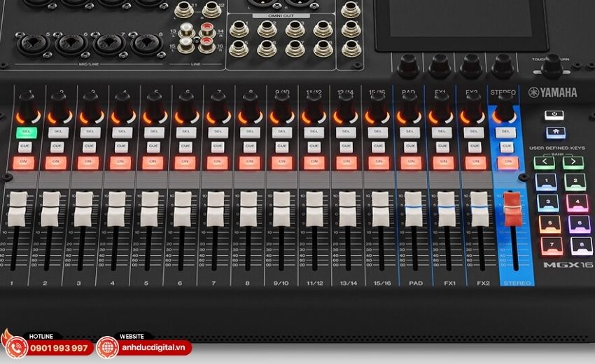The image size is (595, 364).
Task: Toggle the PAD channel ON button
Action: 411,162
